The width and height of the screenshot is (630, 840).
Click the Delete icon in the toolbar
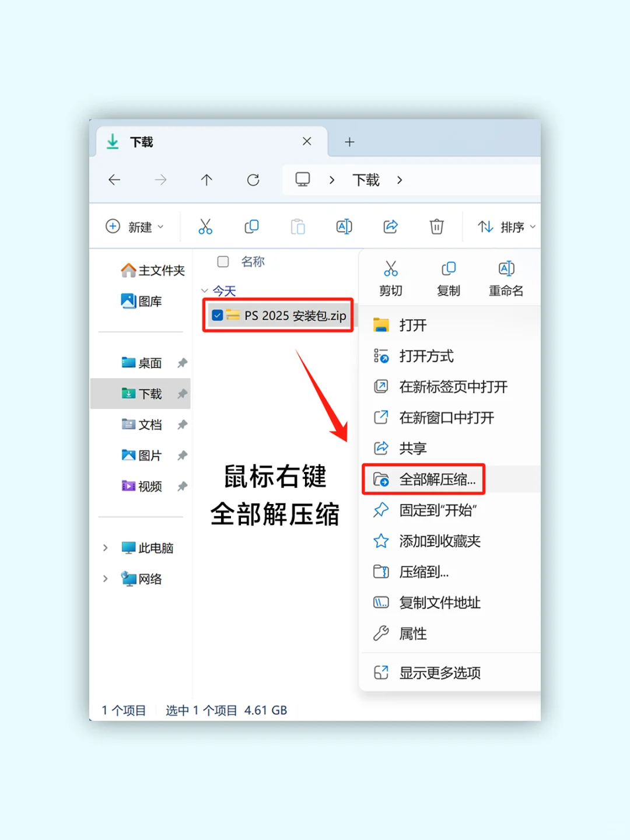(436, 226)
